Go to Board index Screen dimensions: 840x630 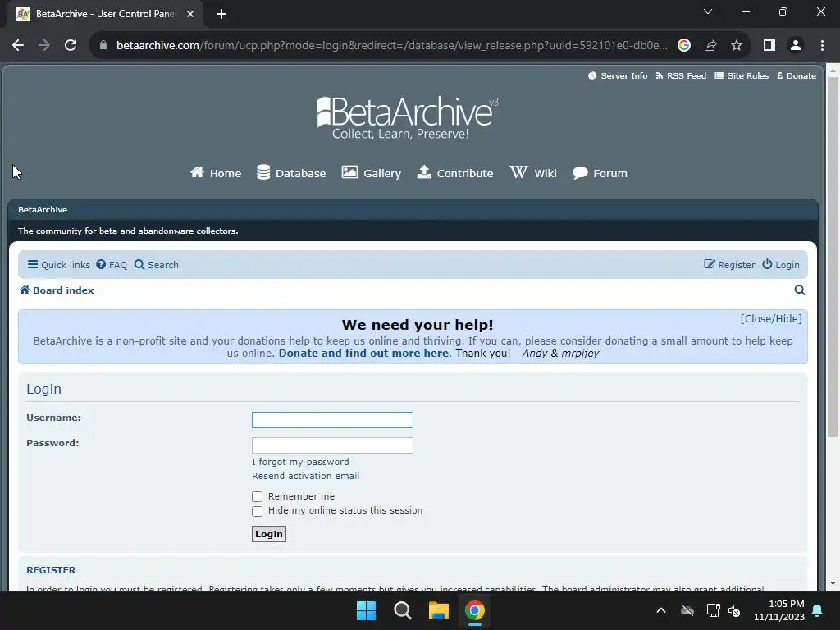click(57, 290)
